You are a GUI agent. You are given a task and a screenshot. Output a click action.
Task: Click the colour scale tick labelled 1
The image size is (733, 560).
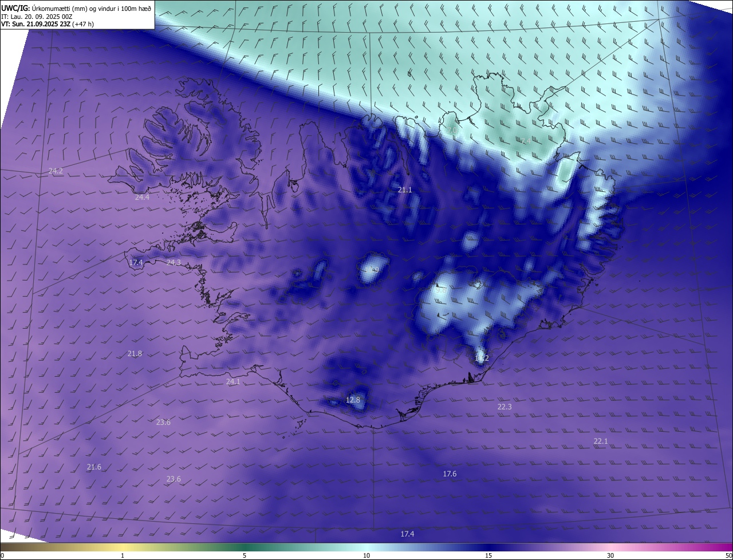[x=123, y=555]
